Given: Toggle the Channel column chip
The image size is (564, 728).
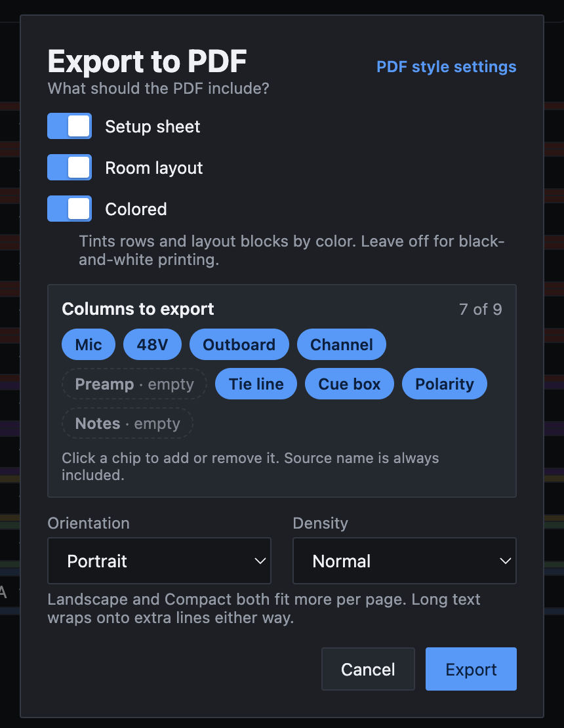Looking at the screenshot, I should pos(342,344).
